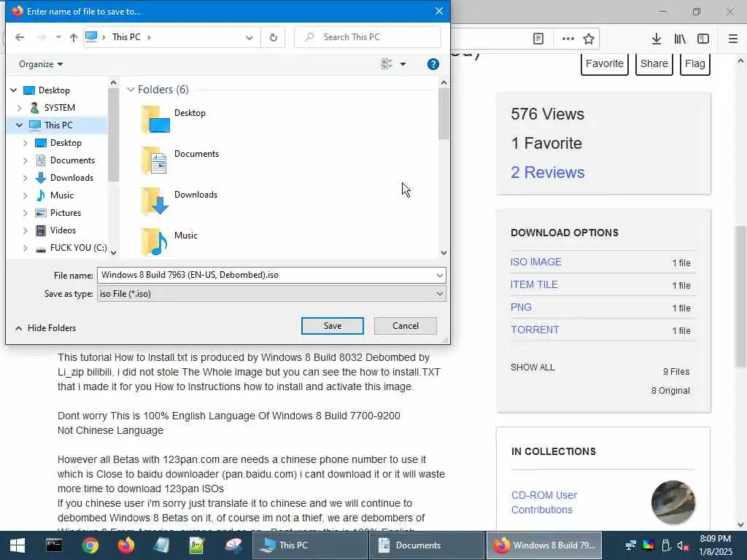747x560 pixels.
Task: Switch to This PC taskbar window
Action: pyautogui.click(x=309, y=545)
